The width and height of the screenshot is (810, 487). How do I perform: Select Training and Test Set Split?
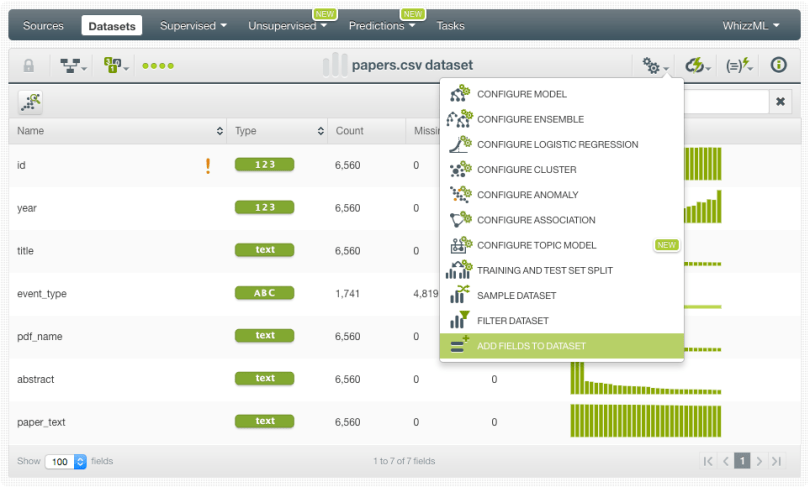544,270
